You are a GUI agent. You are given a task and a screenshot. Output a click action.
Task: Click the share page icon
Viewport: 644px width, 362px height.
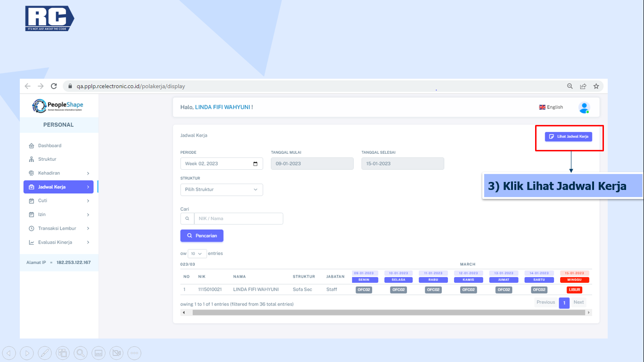583,86
